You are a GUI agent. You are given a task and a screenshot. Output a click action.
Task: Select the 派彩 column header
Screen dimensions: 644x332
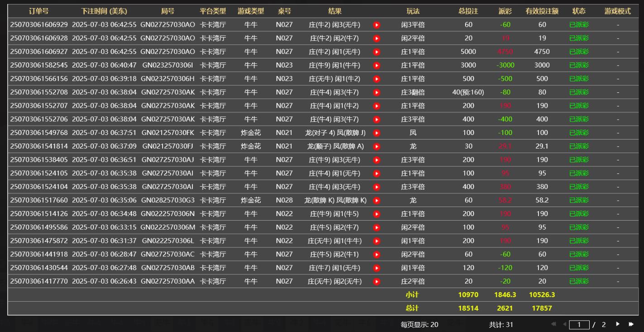[505, 11]
